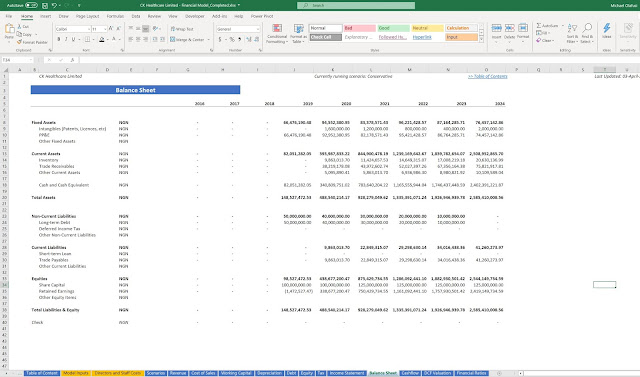Open Format as Table menu

coord(299,33)
